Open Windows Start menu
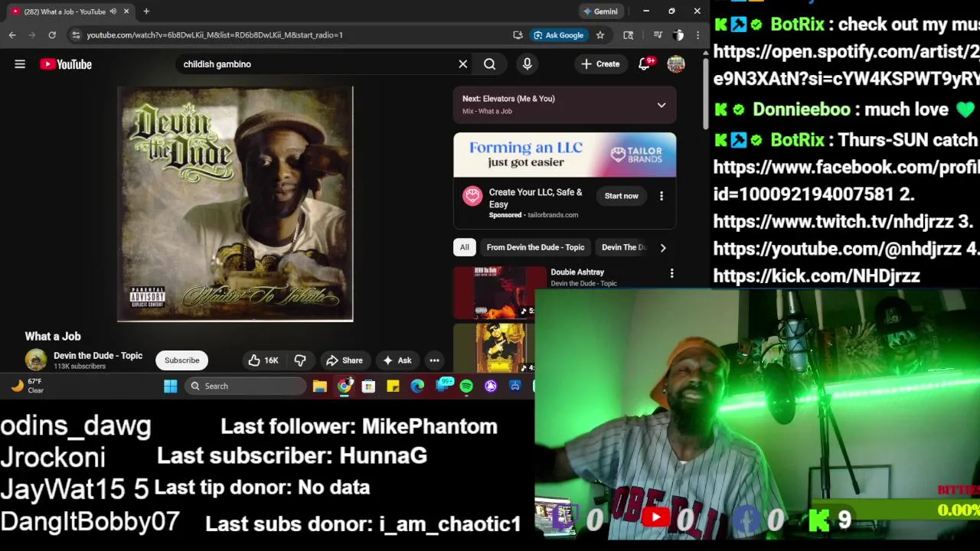The width and height of the screenshot is (980, 551). pyautogui.click(x=171, y=386)
